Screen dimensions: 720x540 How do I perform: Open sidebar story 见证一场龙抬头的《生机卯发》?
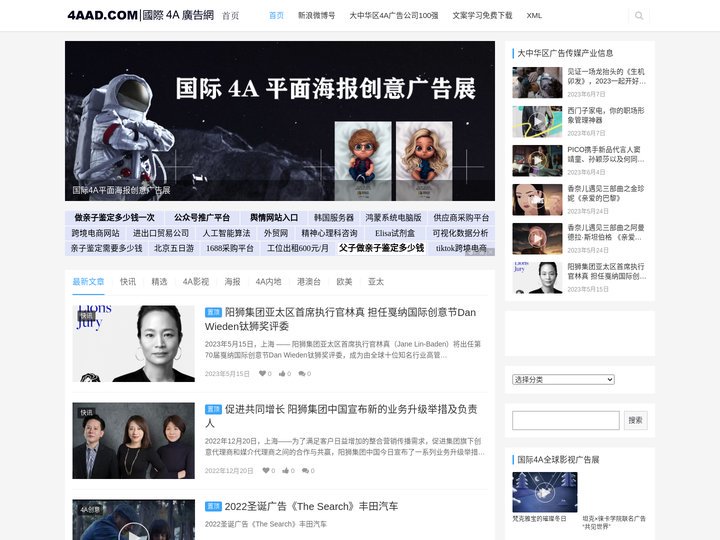pos(606,76)
